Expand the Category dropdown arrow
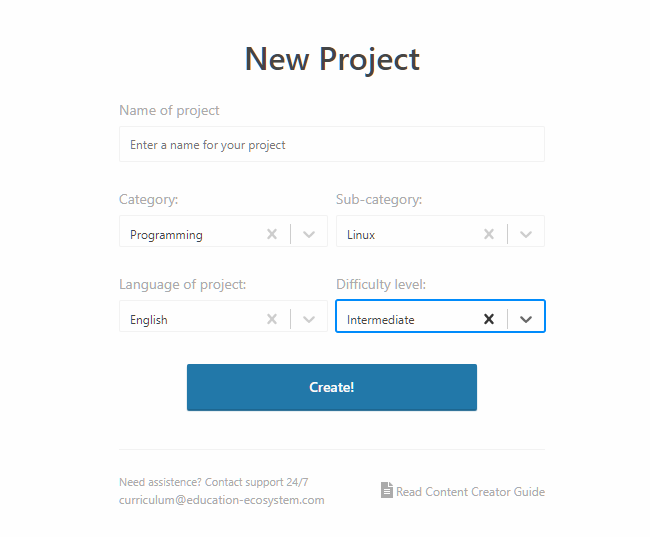 tap(309, 235)
